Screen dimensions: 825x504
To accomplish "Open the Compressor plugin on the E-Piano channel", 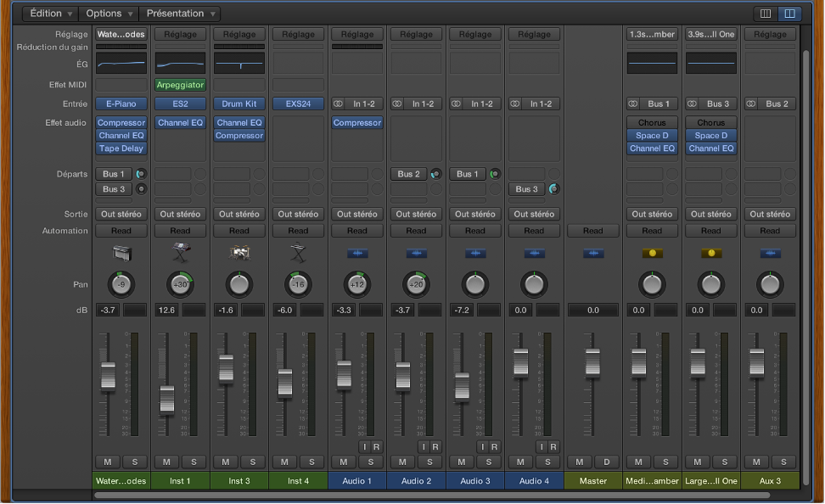I will [121, 122].
